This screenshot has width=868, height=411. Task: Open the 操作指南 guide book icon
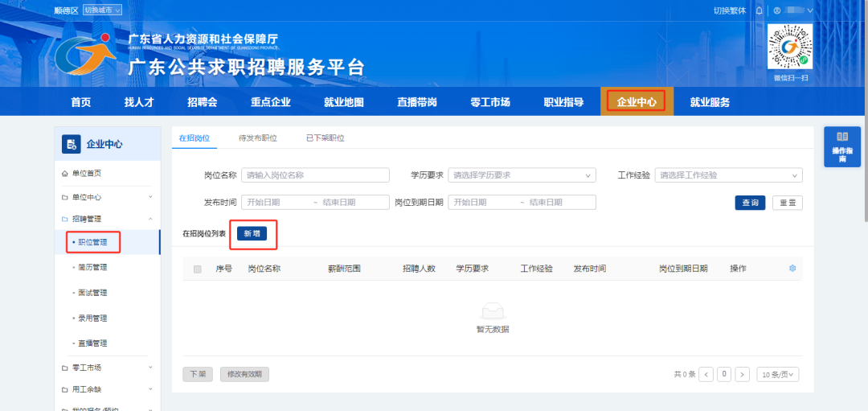pyautogui.click(x=842, y=138)
